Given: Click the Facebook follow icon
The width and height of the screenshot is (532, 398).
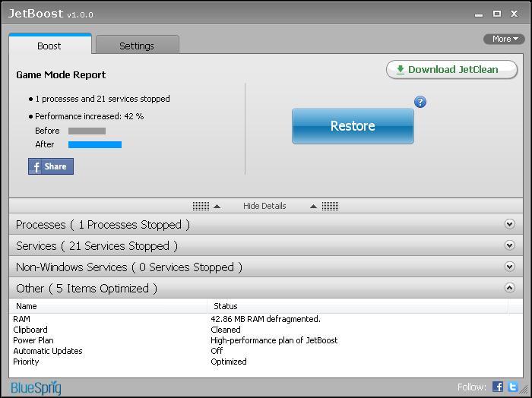Looking at the screenshot, I should (x=497, y=387).
